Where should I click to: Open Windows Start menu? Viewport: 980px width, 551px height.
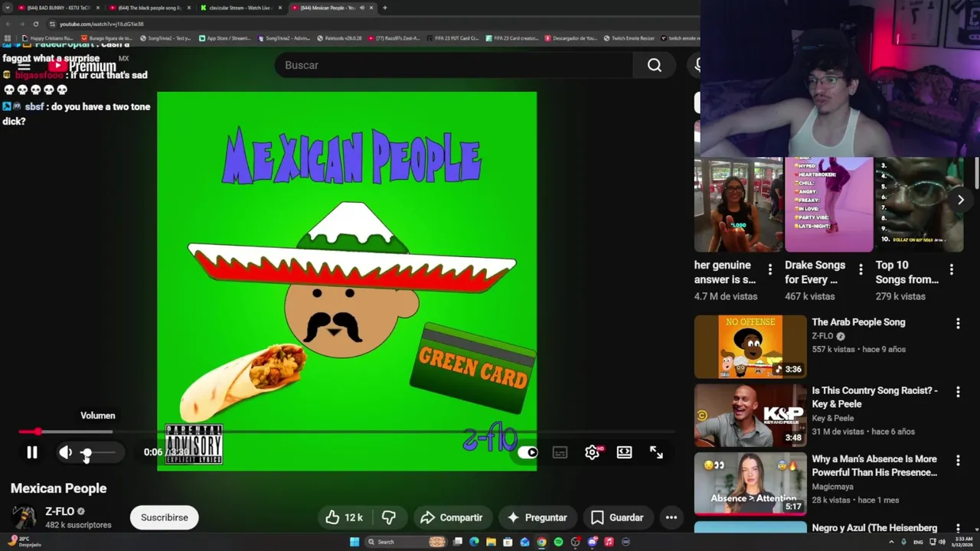click(x=354, y=542)
